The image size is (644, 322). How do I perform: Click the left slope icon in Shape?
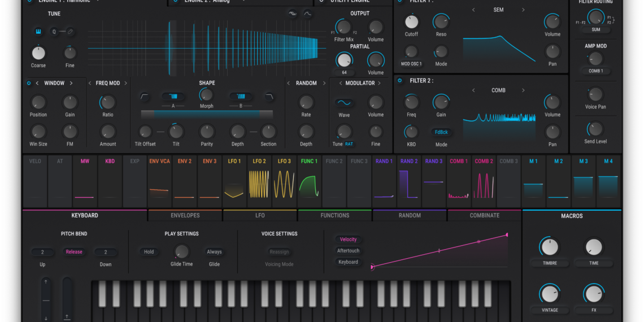click(x=145, y=97)
